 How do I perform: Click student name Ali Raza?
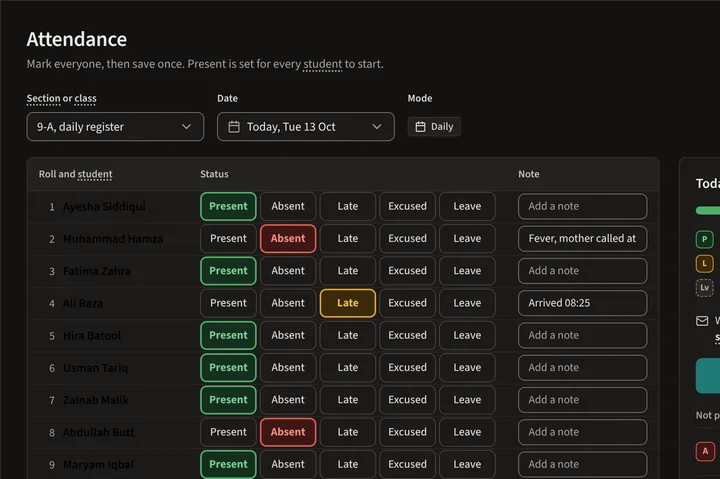click(x=83, y=304)
